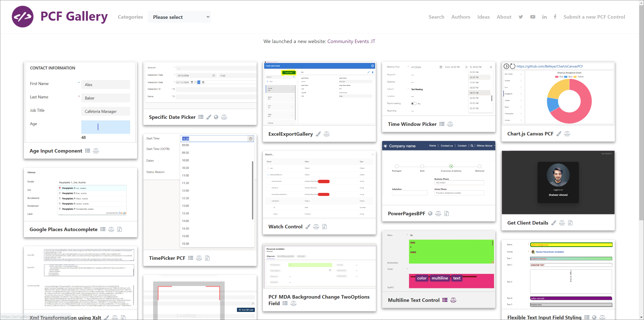
Task: Open the Ideas menu item
Action: click(x=484, y=17)
